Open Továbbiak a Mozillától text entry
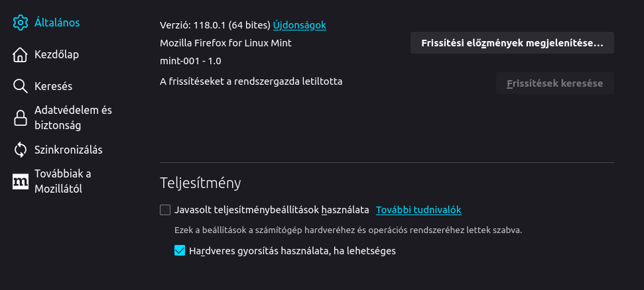The height and width of the screenshot is (290, 644). tap(63, 181)
